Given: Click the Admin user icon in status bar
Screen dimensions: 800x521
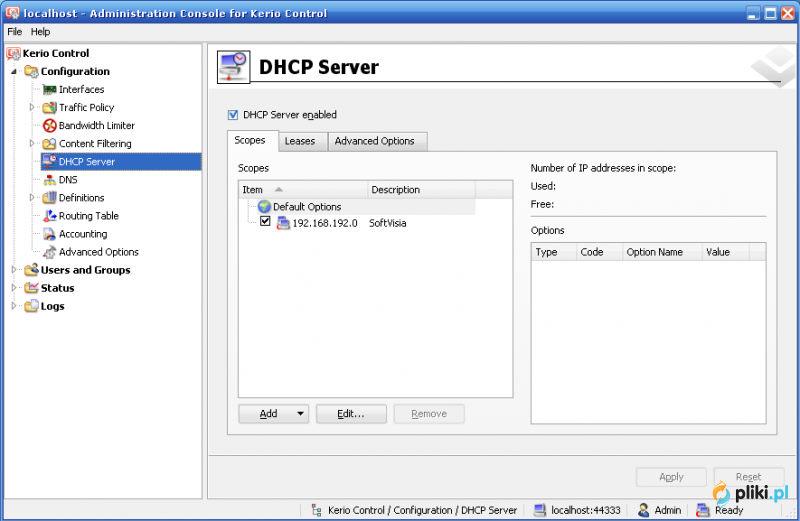Looking at the screenshot, I should [x=644, y=510].
